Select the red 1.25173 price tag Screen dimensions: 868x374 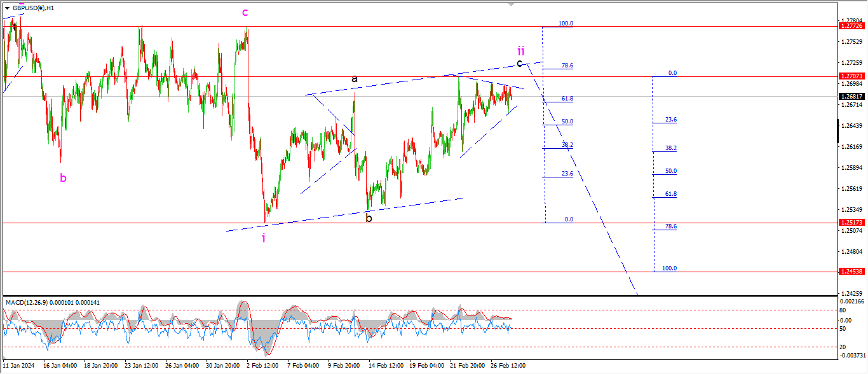click(851, 223)
